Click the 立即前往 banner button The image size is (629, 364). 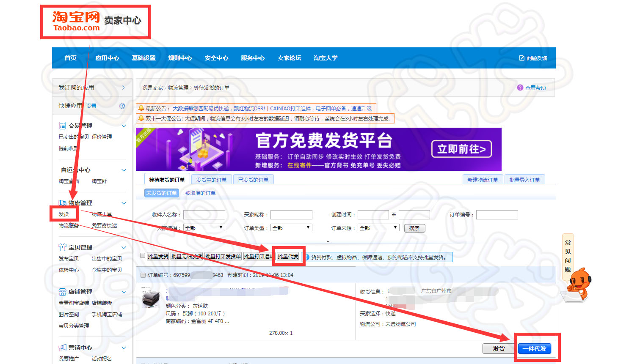[x=461, y=149]
